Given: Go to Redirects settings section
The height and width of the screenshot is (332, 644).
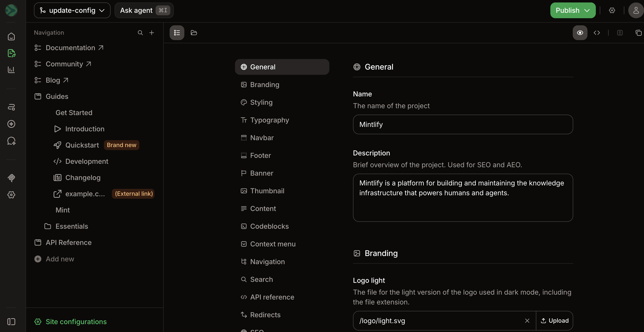Looking at the screenshot, I should 282,315.
